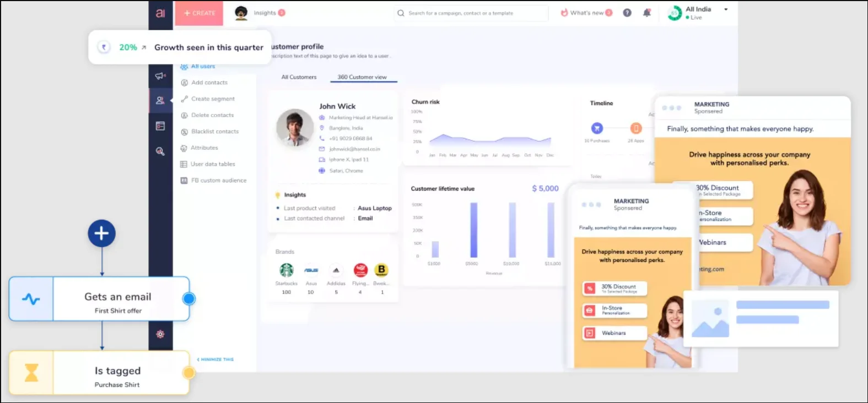This screenshot has width=868, height=403.
Task: Expand the All India account dropdown arrow
Action: [x=726, y=9]
